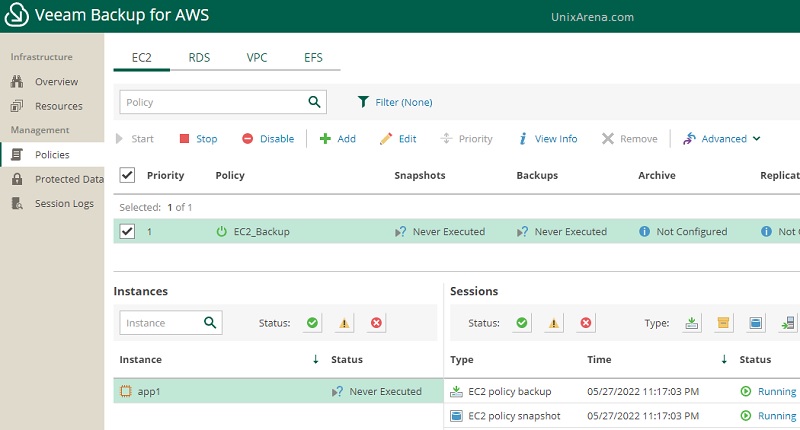Click the Snapshots column header
Screen dimensions: 800x430
pyautogui.click(x=420, y=175)
